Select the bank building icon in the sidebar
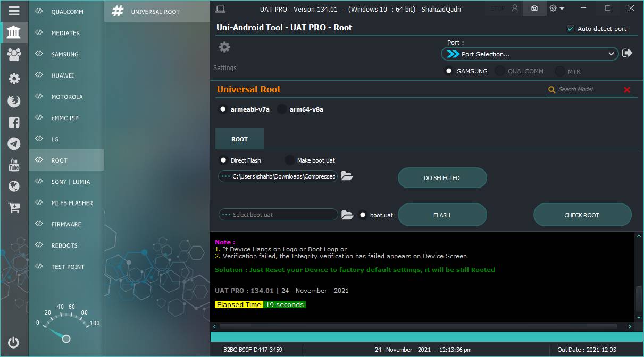Viewport: 644px width, 357px height. coord(14,32)
